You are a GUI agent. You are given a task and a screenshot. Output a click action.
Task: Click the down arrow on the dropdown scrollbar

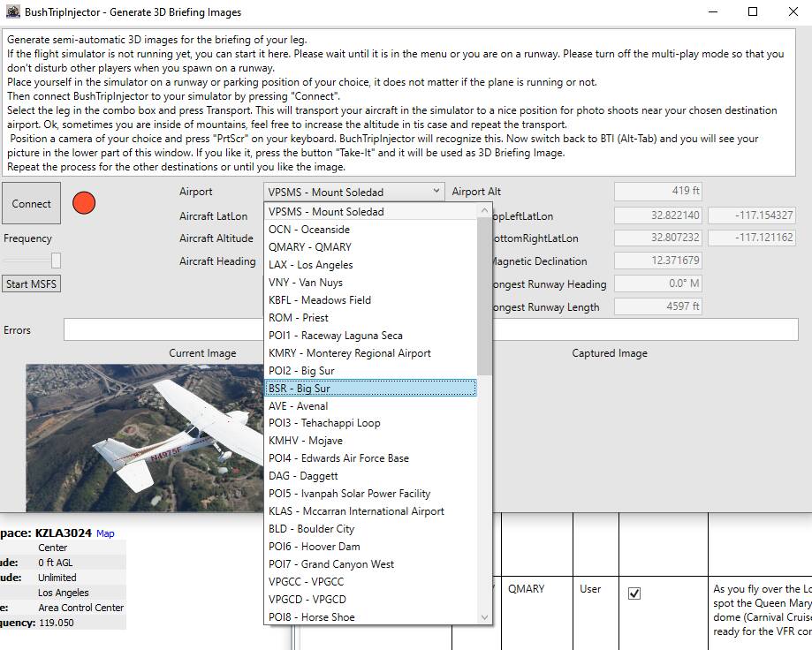[484, 617]
